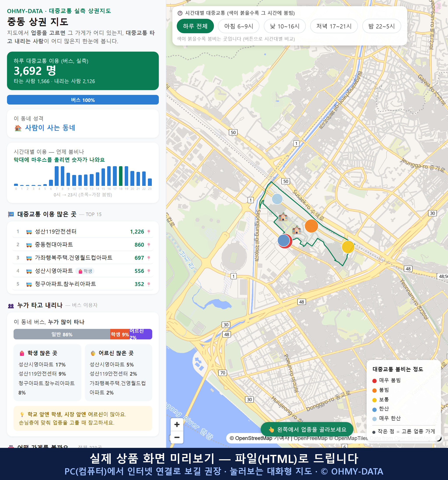Click the bus icon beside 성산시영아파트 in the TOP 15 list
This screenshot has width=448, height=480.
[x=29, y=271]
